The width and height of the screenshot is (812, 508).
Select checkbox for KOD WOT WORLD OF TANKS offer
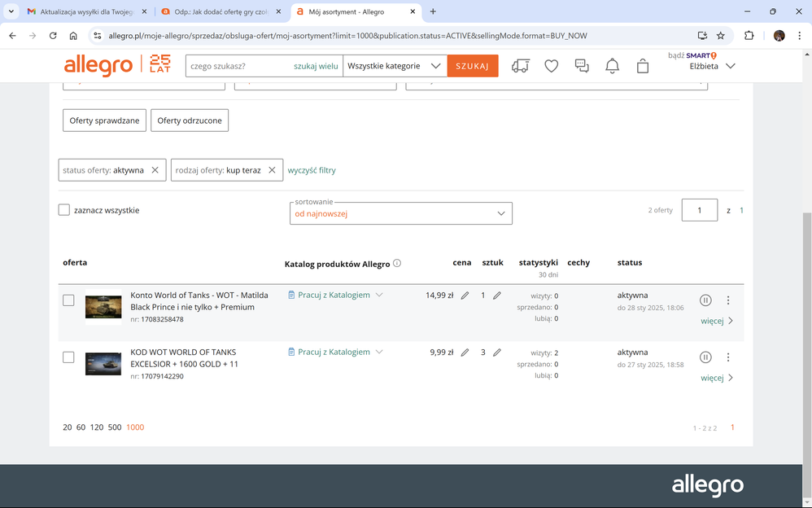[x=68, y=357]
